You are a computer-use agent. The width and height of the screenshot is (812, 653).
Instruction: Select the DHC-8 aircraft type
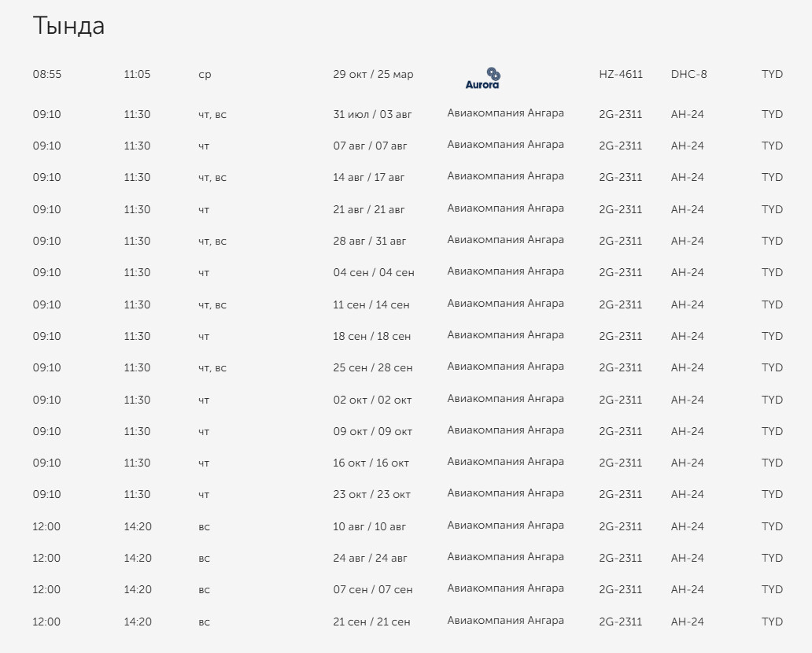click(x=688, y=74)
